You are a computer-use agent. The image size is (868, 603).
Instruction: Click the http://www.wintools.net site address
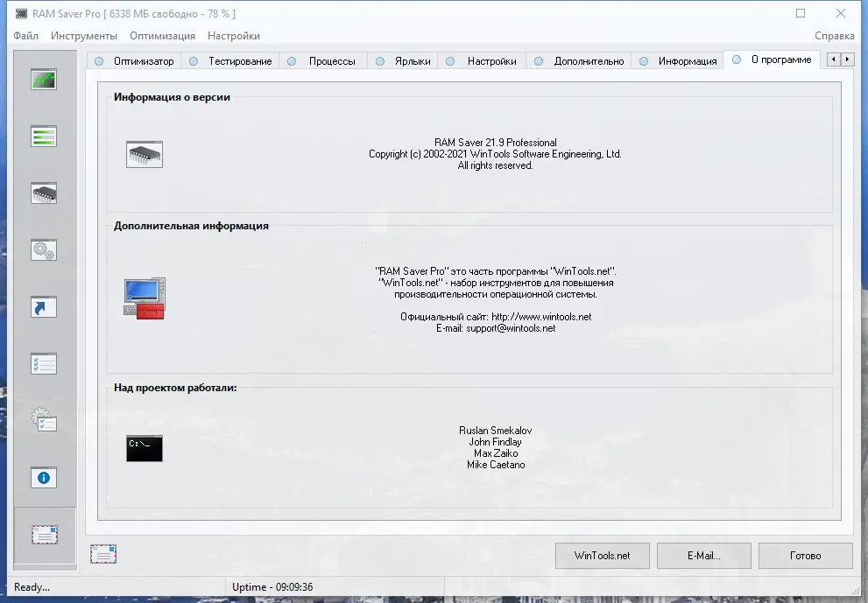coord(541,317)
